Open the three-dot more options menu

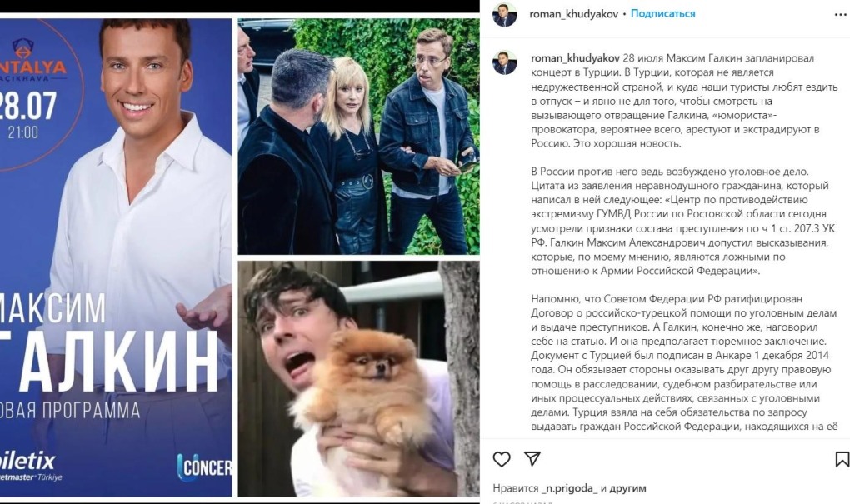[x=840, y=15]
